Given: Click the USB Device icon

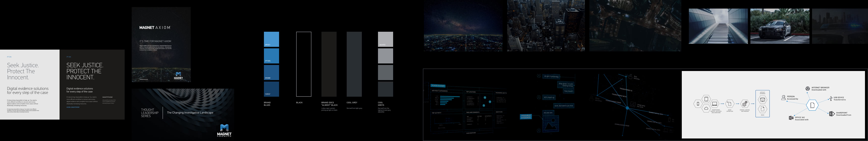Looking at the screenshot, I should point(831,99).
